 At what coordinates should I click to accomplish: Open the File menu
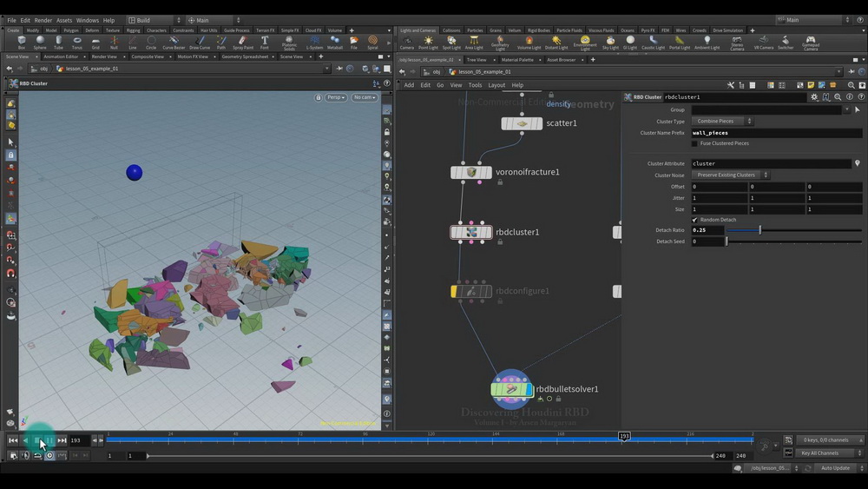(11, 20)
